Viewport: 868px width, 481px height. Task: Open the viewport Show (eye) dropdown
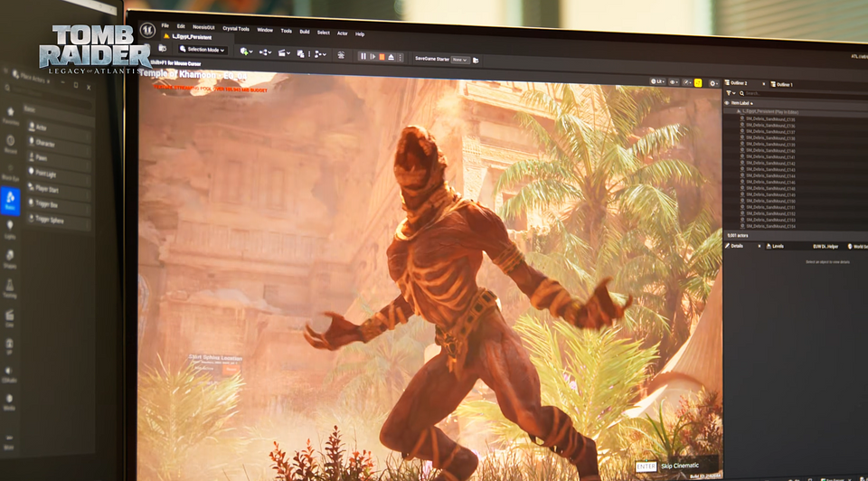(x=674, y=82)
